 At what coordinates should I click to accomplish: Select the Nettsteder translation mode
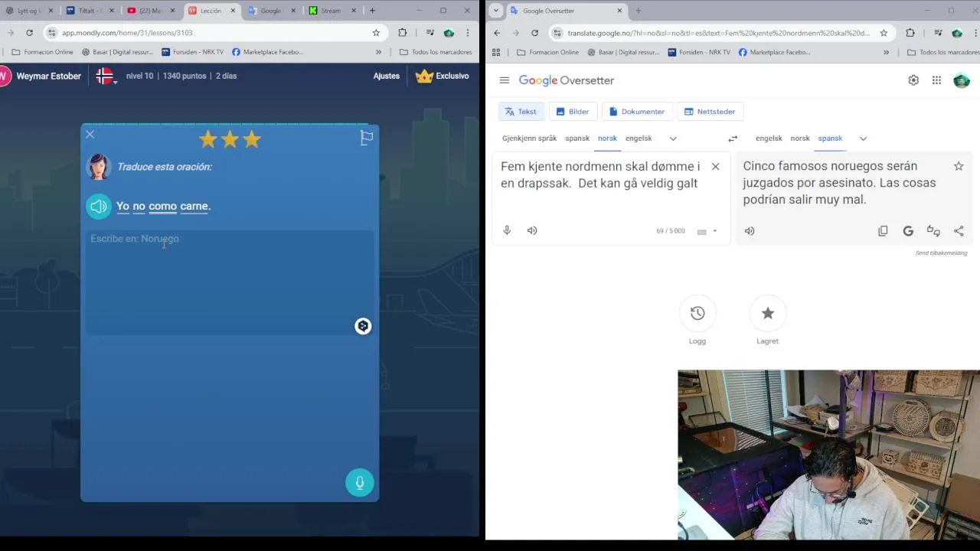coord(710,112)
